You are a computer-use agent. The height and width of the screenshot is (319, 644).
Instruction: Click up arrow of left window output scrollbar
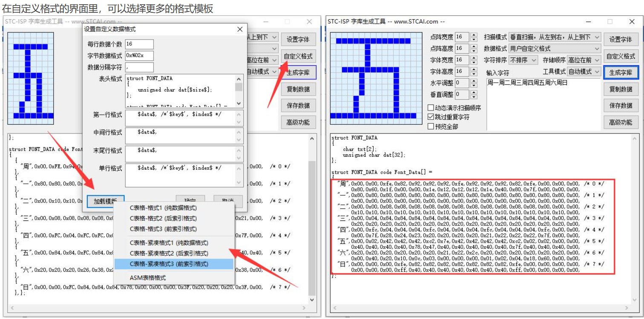pos(312,139)
